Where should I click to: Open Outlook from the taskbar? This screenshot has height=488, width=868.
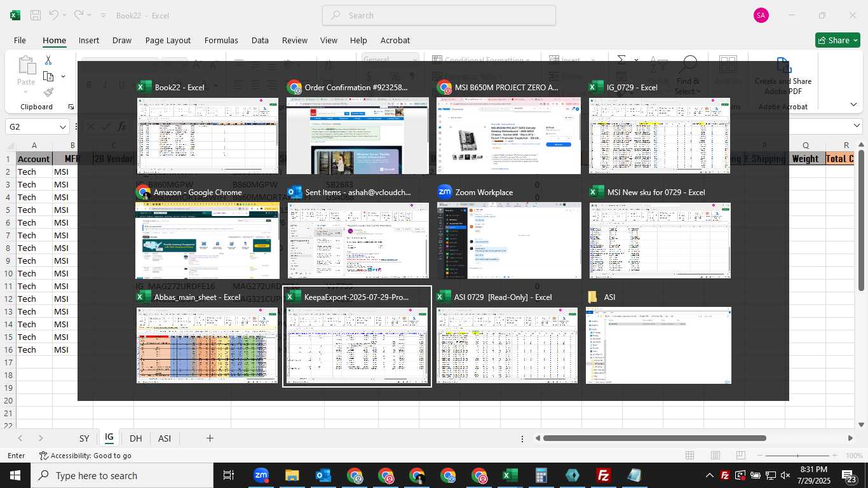tap(323, 475)
